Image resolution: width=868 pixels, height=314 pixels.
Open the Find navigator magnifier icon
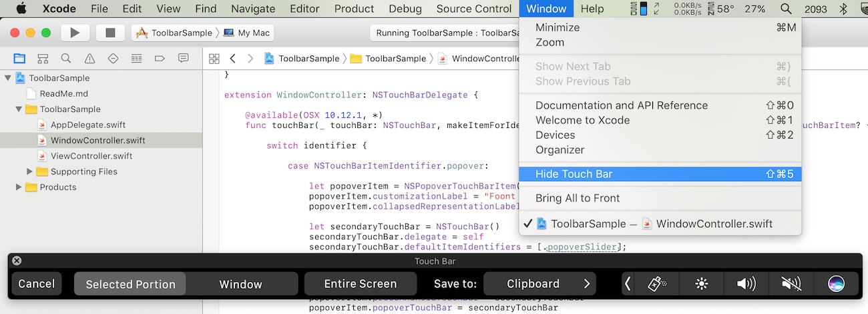click(66, 58)
